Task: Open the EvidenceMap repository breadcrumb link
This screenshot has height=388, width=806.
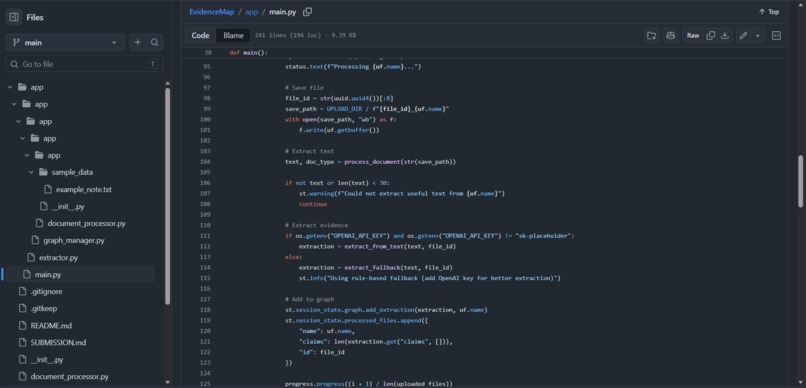Action: coord(211,12)
